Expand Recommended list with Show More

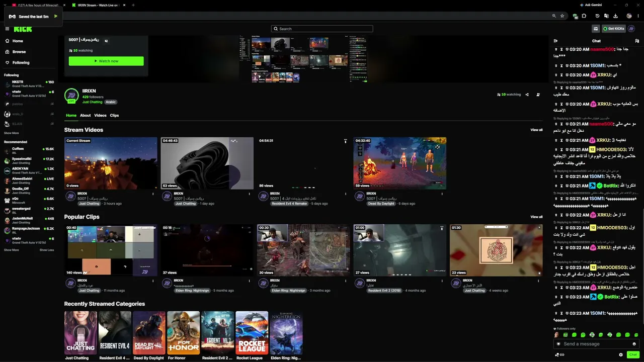(12, 250)
